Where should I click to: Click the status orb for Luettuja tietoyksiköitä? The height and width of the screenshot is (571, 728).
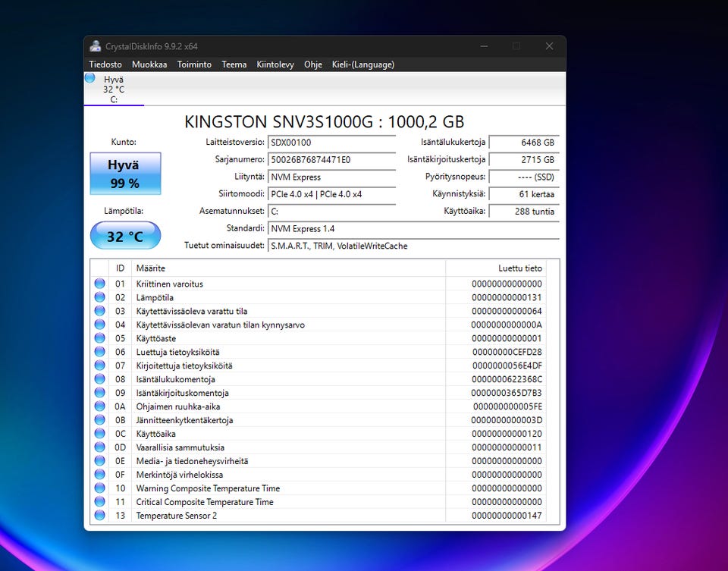coord(99,351)
